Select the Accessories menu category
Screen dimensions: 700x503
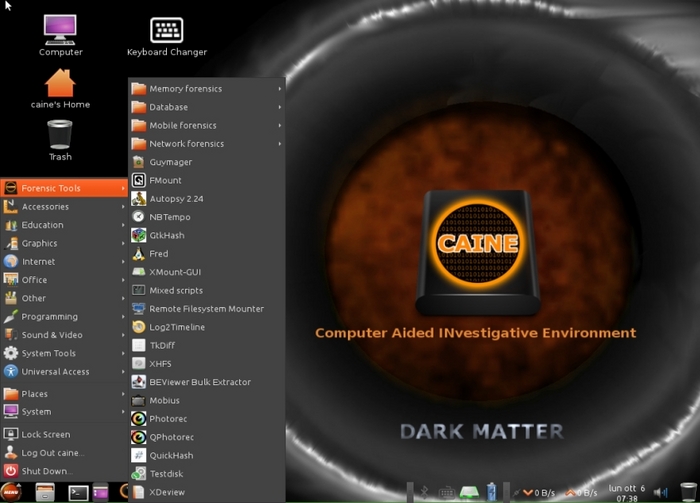(45, 207)
